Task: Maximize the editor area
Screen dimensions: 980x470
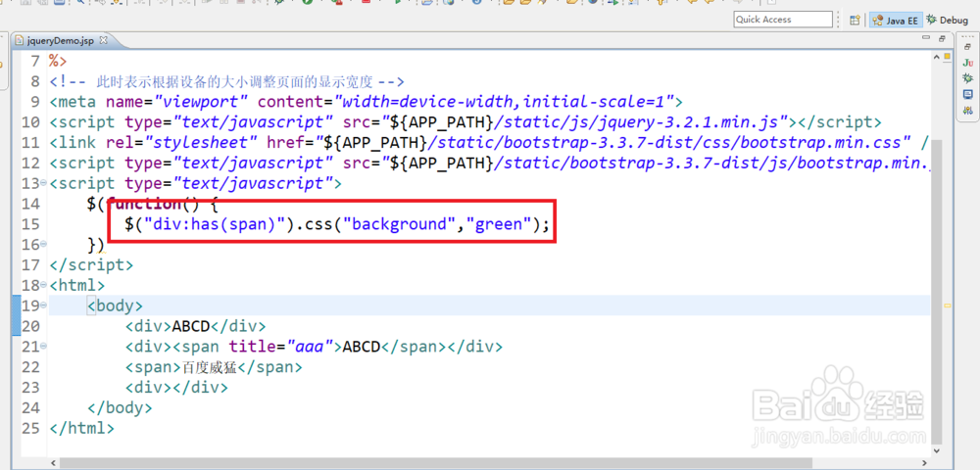Action: click(x=942, y=38)
